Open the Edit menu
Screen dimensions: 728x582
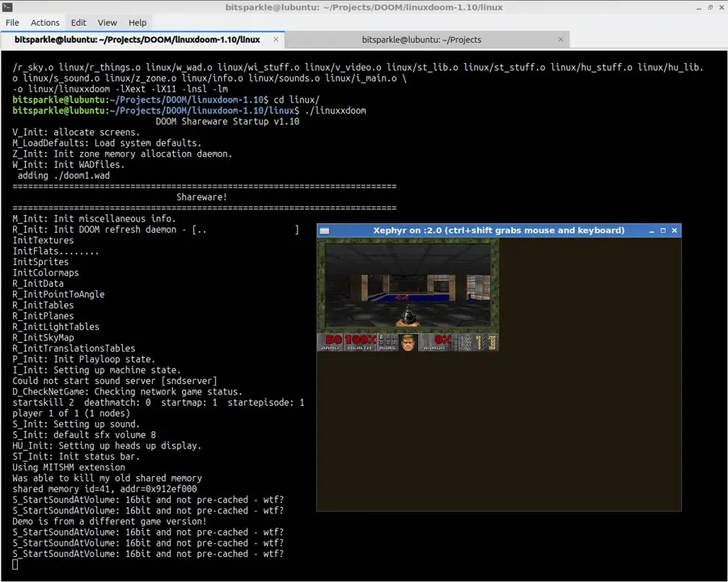(78, 23)
